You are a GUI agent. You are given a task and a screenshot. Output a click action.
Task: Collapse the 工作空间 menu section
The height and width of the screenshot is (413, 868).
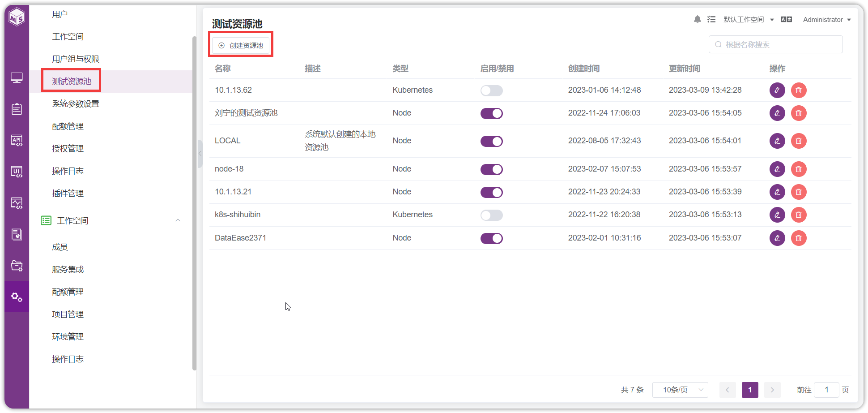coord(178,220)
